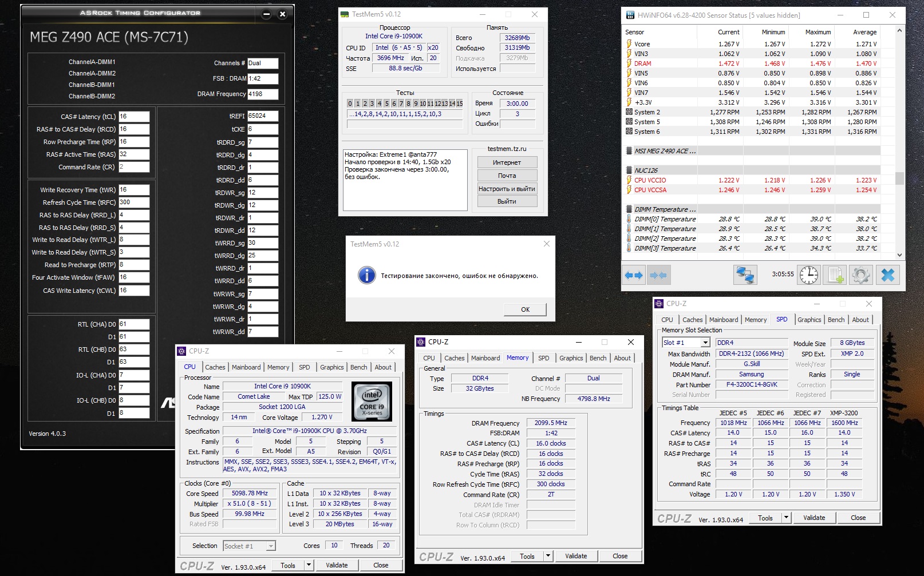The image size is (924, 576).
Task: Click the 4798.8 MHz NB Frequency value
Action: 594,399
